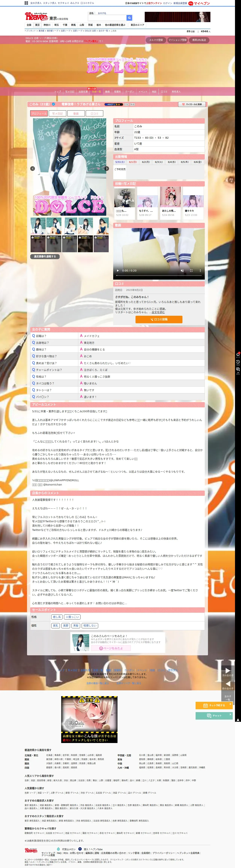Click the blue search magnifier button

(x=129, y=18)
